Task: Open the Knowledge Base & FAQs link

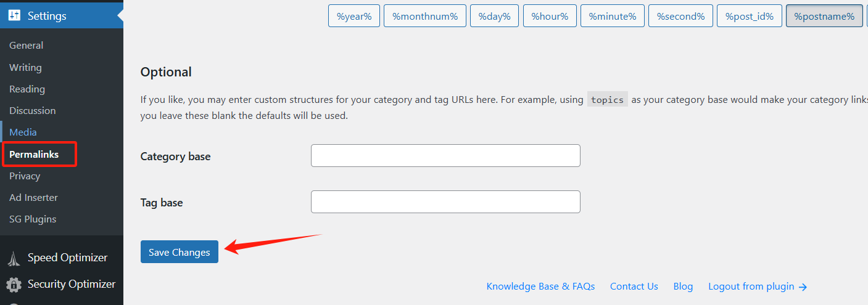Action: coord(540,287)
